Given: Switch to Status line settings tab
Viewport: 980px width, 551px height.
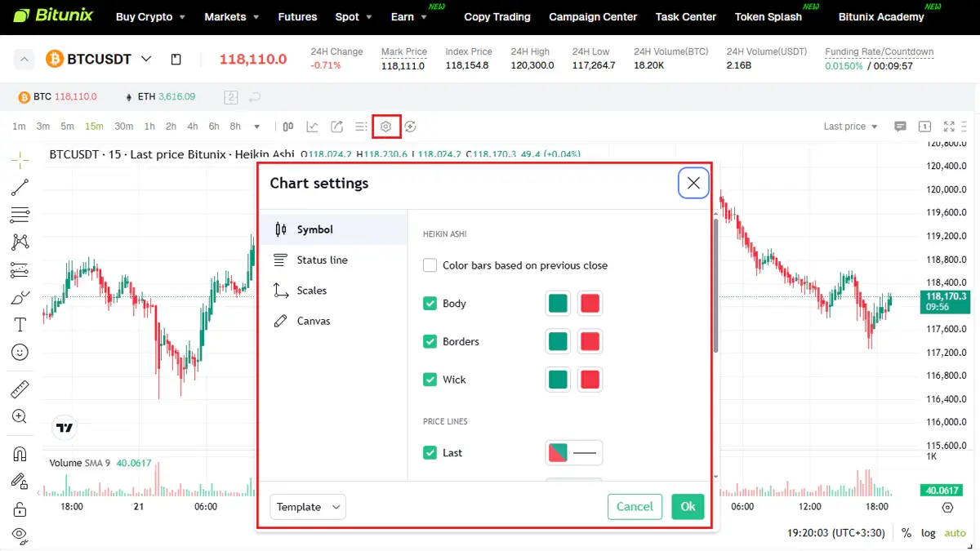Looking at the screenshot, I should 322,260.
